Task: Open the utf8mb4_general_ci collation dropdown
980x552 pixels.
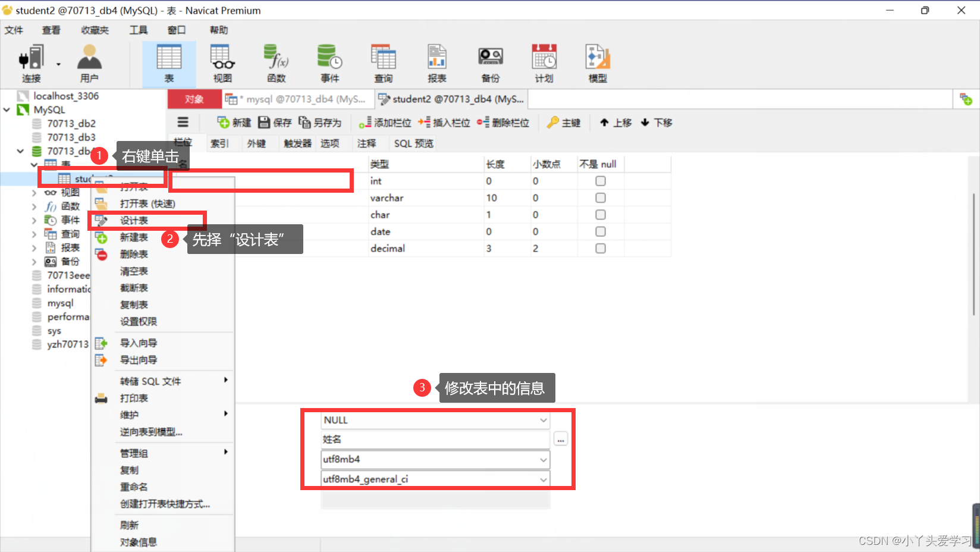Action: [x=543, y=479]
